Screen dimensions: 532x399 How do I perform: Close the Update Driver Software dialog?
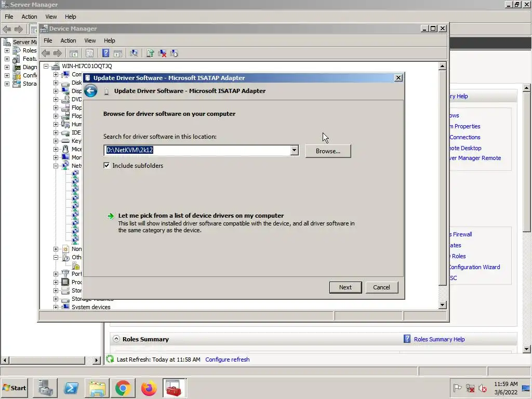(398, 78)
